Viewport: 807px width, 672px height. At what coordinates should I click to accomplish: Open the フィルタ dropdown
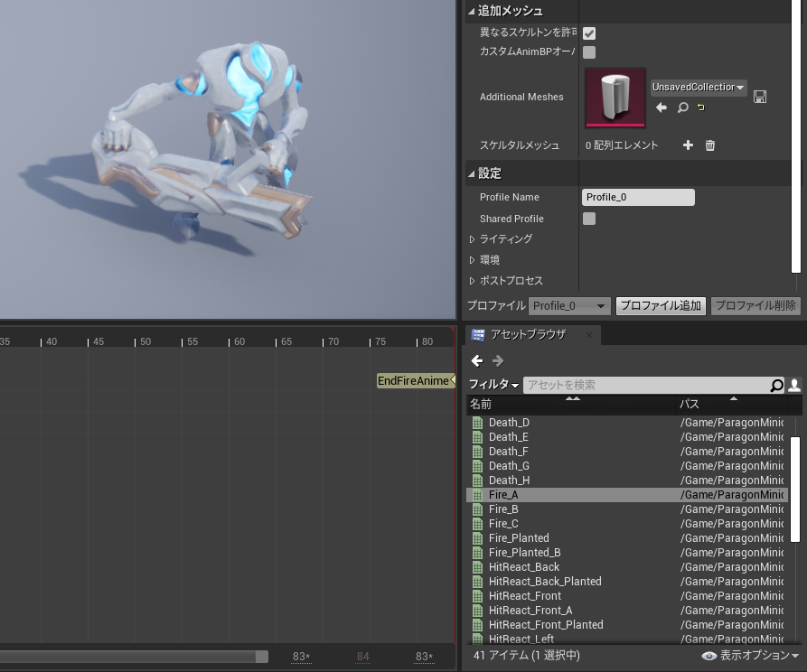point(493,385)
